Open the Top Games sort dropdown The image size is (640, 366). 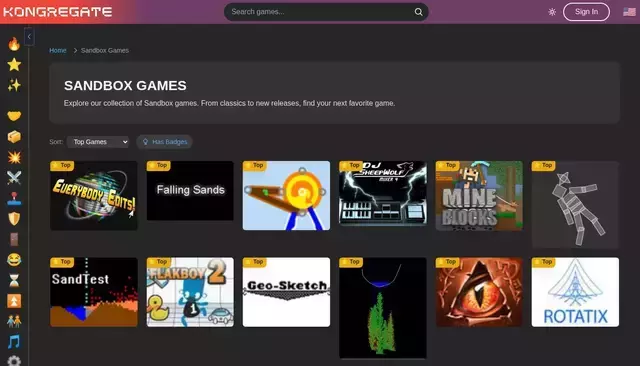pyautogui.click(x=98, y=142)
